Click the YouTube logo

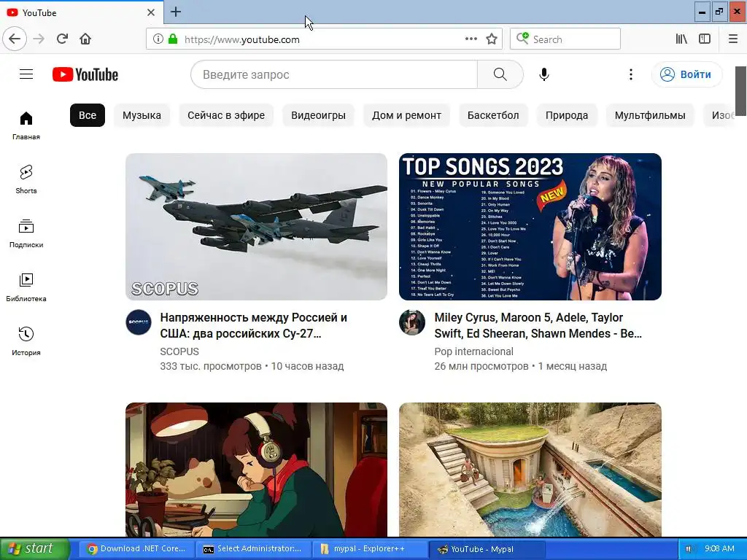coord(85,75)
